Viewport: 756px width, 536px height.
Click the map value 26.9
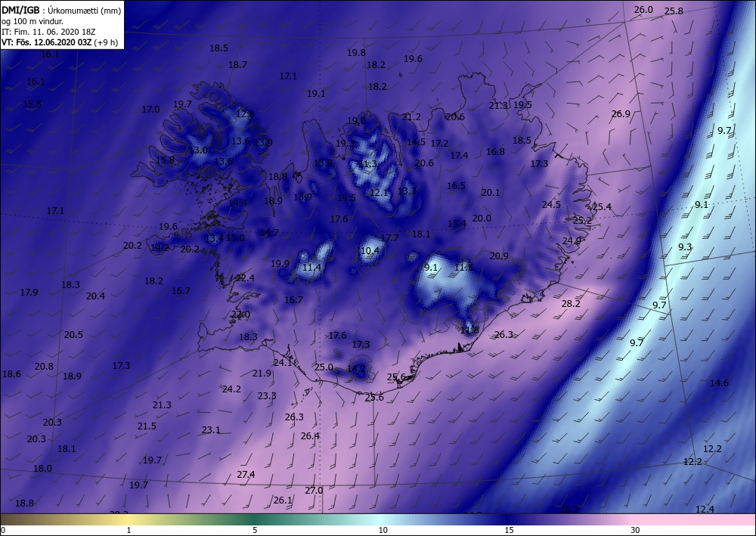pos(621,114)
